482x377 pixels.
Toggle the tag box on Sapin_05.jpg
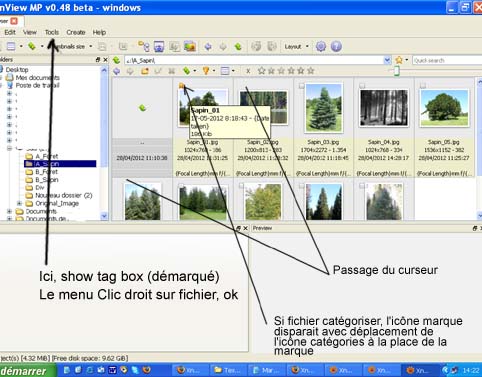(423, 86)
